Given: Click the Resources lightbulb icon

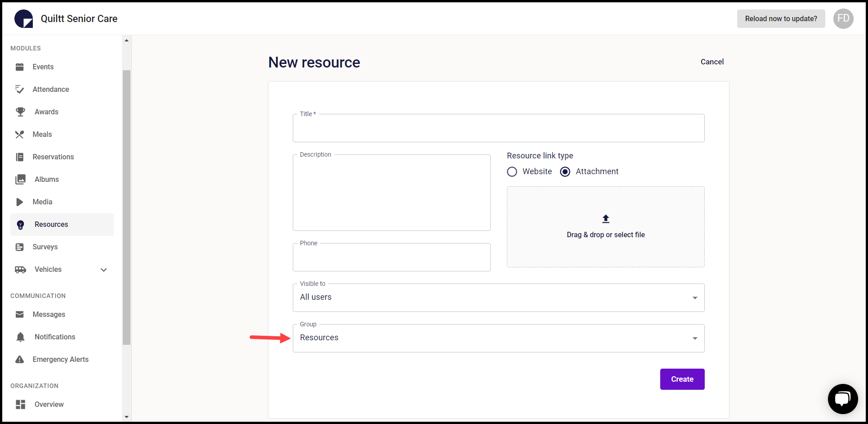Looking at the screenshot, I should pos(20,225).
